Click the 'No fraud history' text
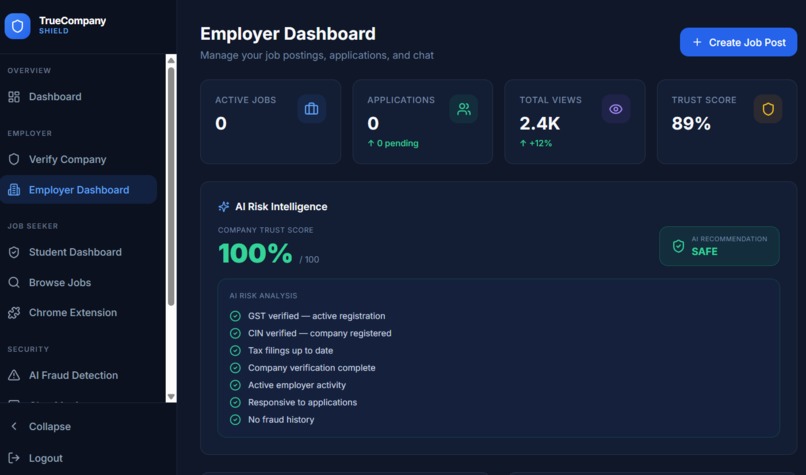This screenshot has width=806, height=475. coord(281,420)
